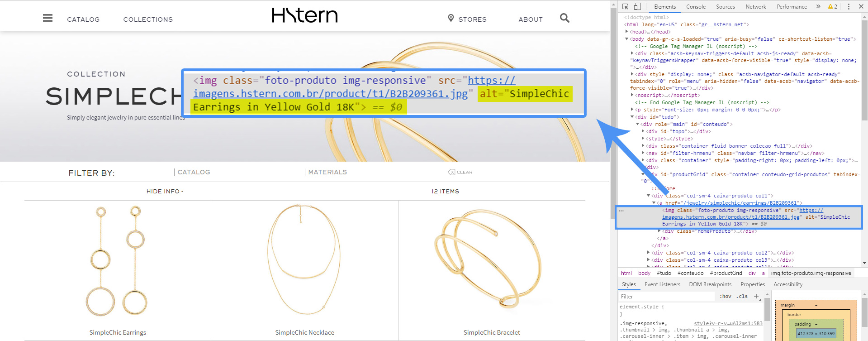Click the store locator pin icon

click(x=451, y=18)
